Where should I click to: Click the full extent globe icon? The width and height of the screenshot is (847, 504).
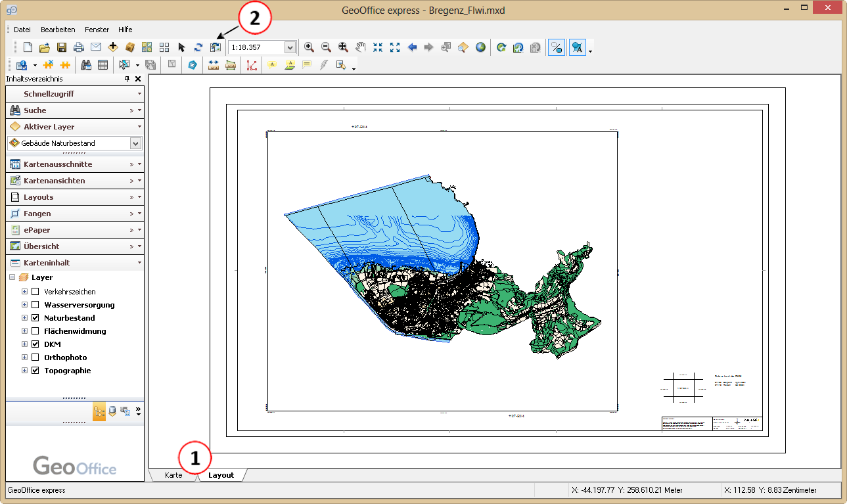481,47
